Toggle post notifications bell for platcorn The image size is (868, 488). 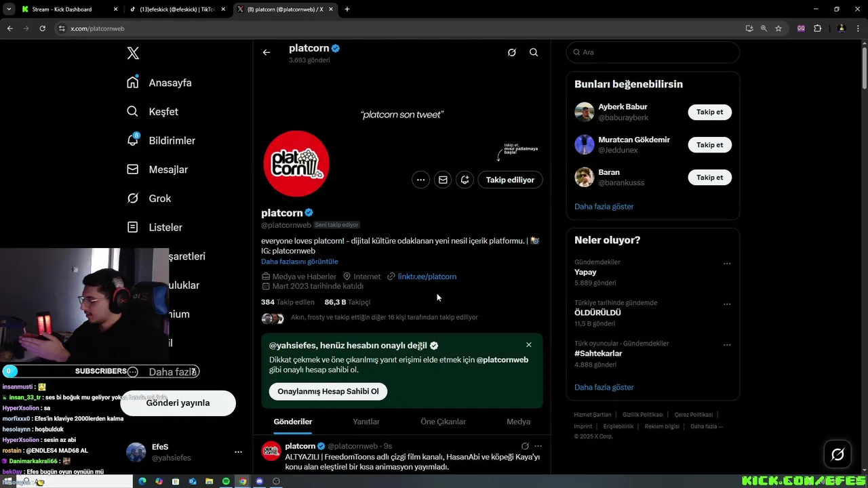[x=465, y=180]
